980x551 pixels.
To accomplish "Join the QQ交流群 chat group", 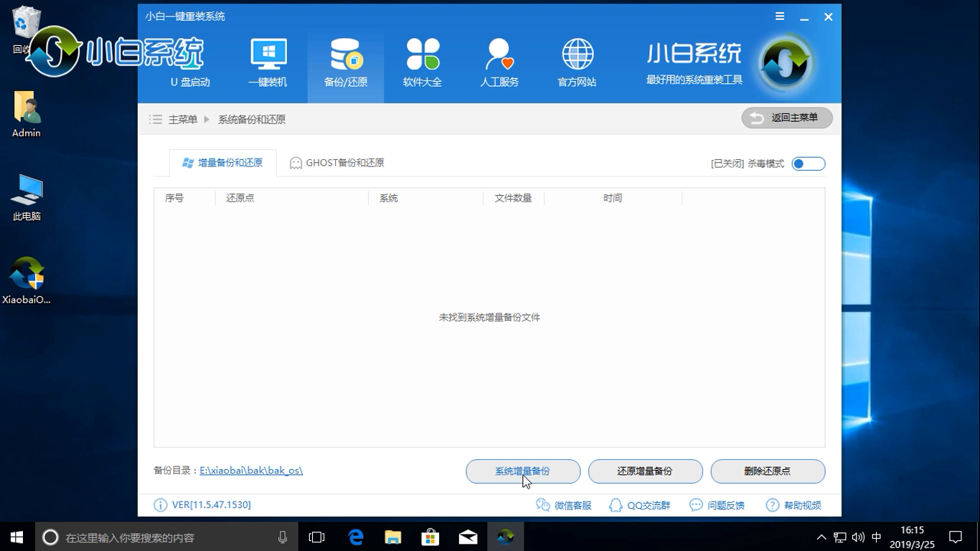I will [639, 504].
